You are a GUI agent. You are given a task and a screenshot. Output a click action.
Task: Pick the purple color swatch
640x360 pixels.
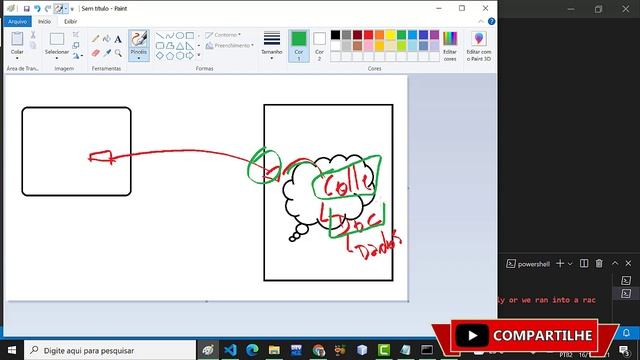tap(435, 35)
